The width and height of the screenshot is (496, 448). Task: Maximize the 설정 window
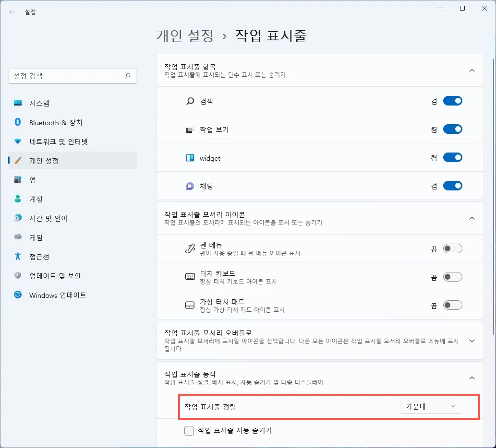[x=462, y=8]
